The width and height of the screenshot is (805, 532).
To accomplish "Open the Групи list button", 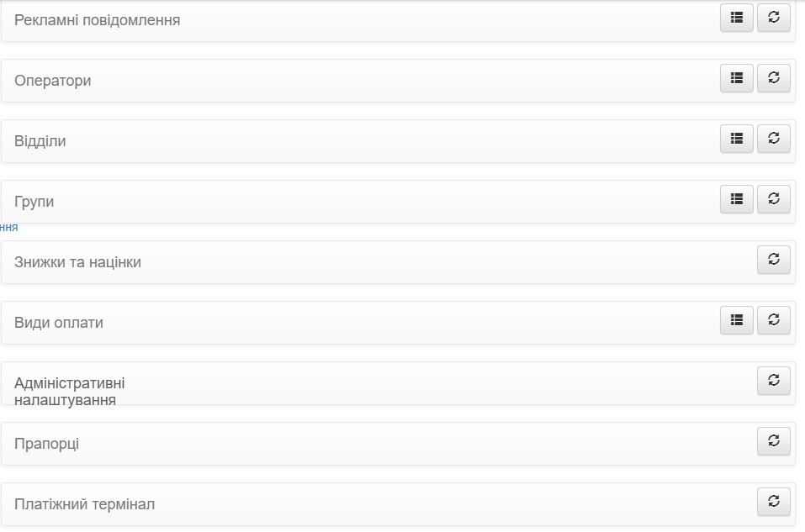I will (x=737, y=199).
